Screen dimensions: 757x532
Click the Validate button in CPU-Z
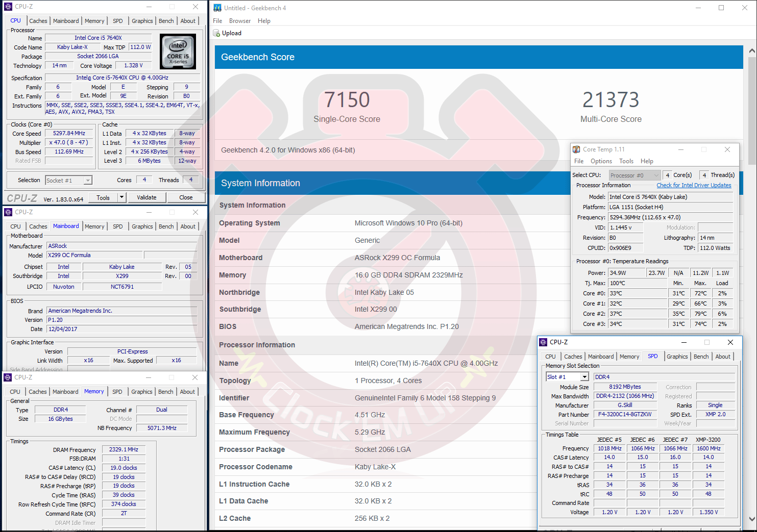(146, 197)
